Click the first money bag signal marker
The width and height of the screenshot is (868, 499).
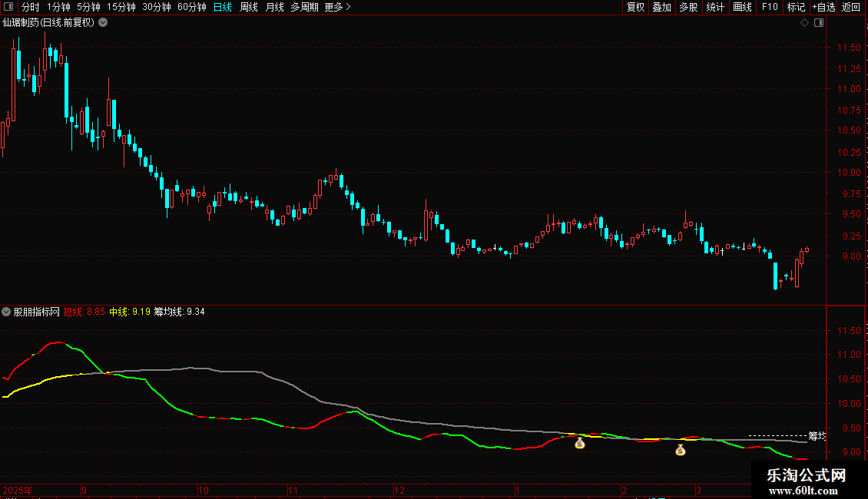coord(580,443)
